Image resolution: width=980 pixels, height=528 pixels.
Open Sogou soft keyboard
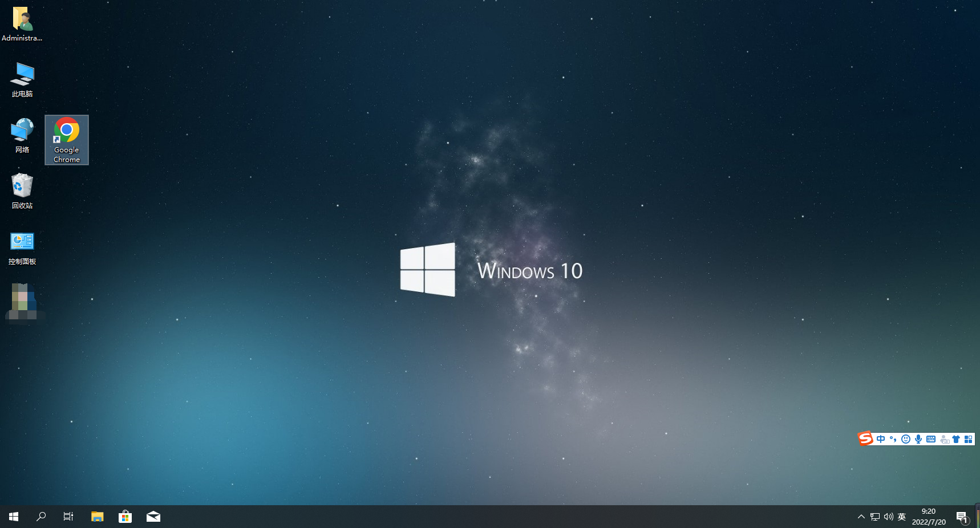931,439
